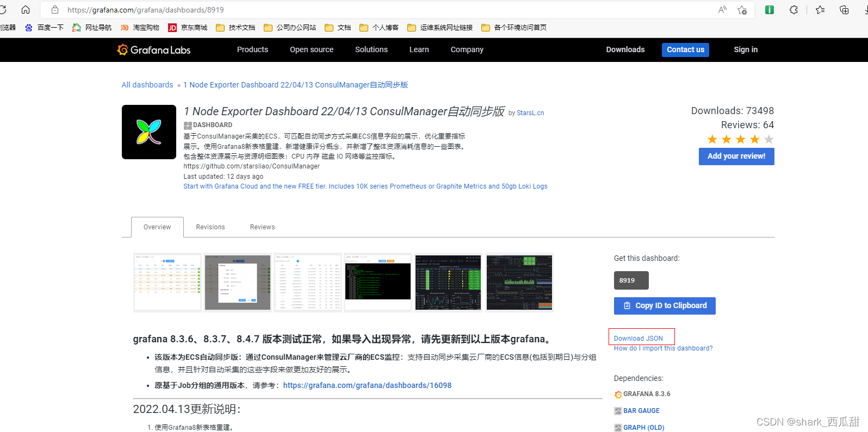Click Reviews: 64 text

pos(747,125)
